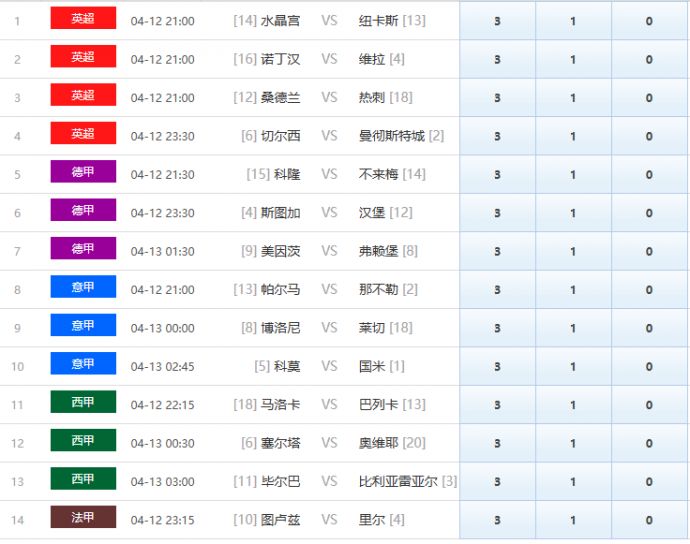Pick 0 for 科莫 vs 国米
Screen dimensions: 690x544
(x=649, y=366)
